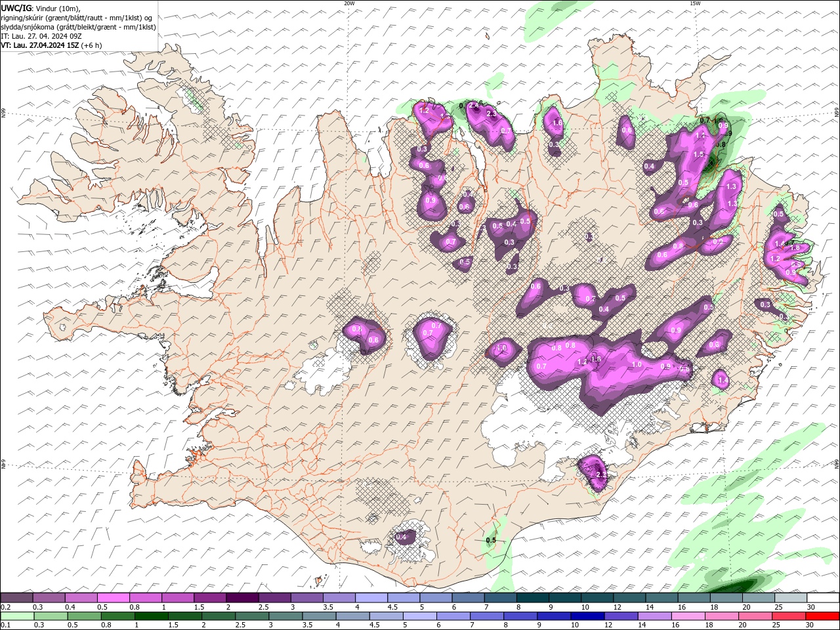Click the black '0.5' rain value on south coast

tap(491, 541)
